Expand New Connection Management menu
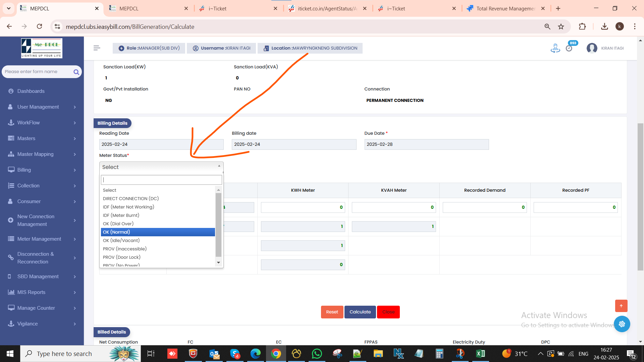The width and height of the screenshot is (644, 362). 42,220
